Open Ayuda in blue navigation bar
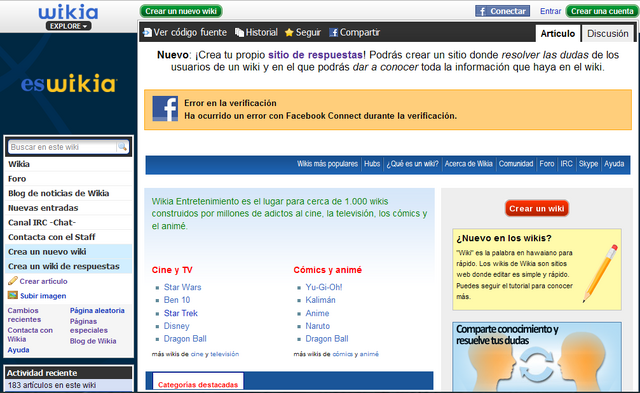Image resolution: width=640 pixels, height=393 pixels. tap(614, 164)
